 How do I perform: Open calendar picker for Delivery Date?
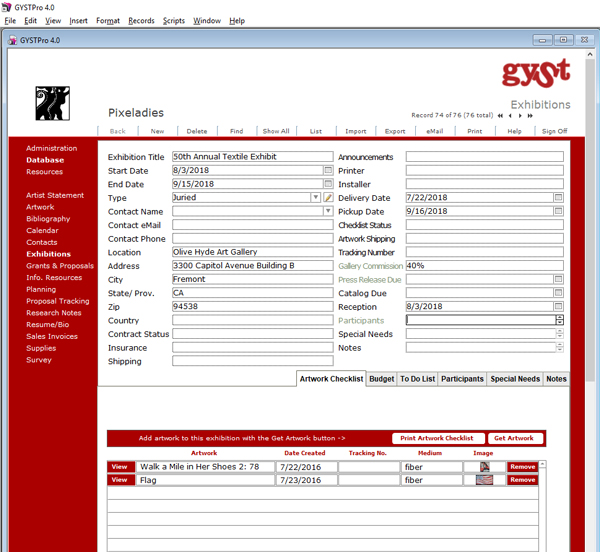click(x=558, y=198)
